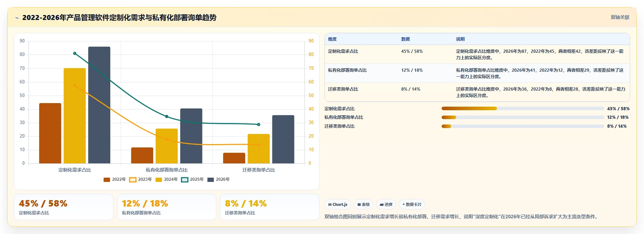Toggle the 2026年 legend item

(218, 179)
